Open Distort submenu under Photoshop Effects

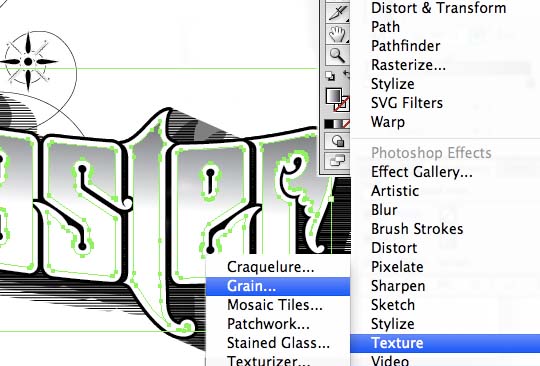(x=394, y=248)
